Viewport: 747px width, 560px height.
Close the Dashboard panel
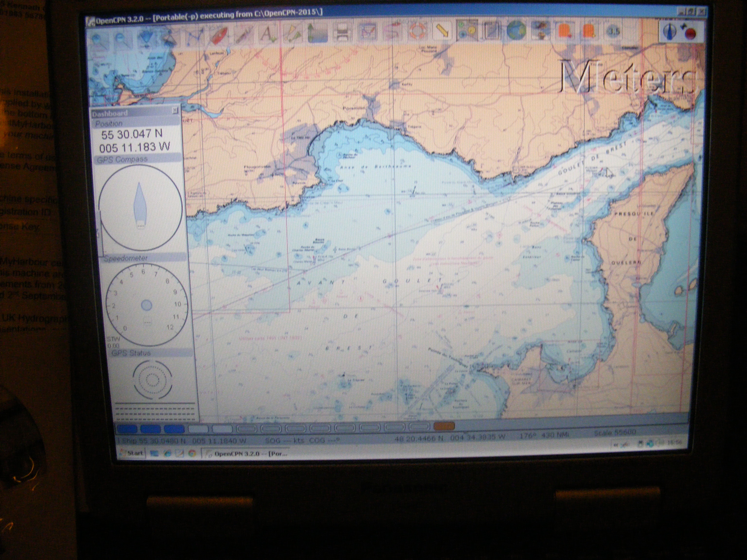click(x=175, y=110)
